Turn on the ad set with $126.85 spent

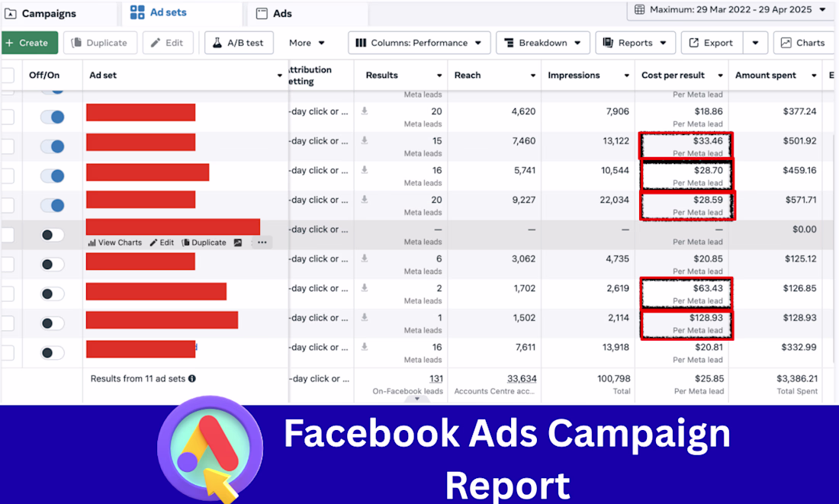[x=53, y=294]
